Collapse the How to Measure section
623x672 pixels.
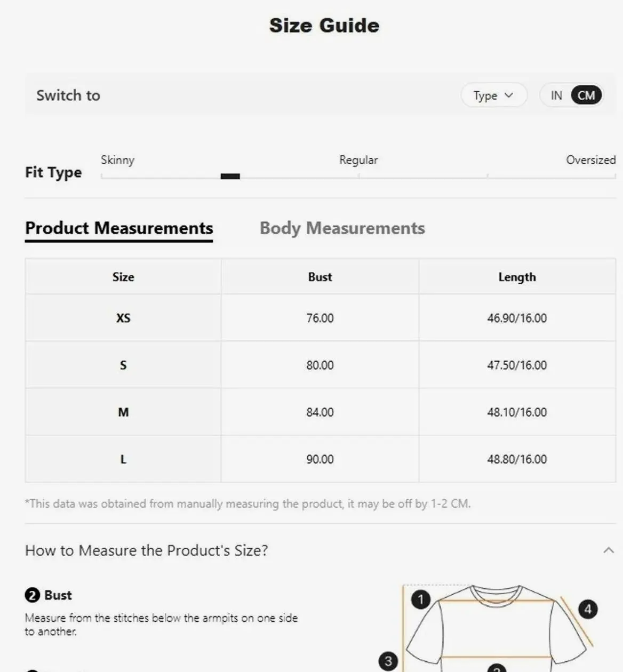[x=609, y=550]
